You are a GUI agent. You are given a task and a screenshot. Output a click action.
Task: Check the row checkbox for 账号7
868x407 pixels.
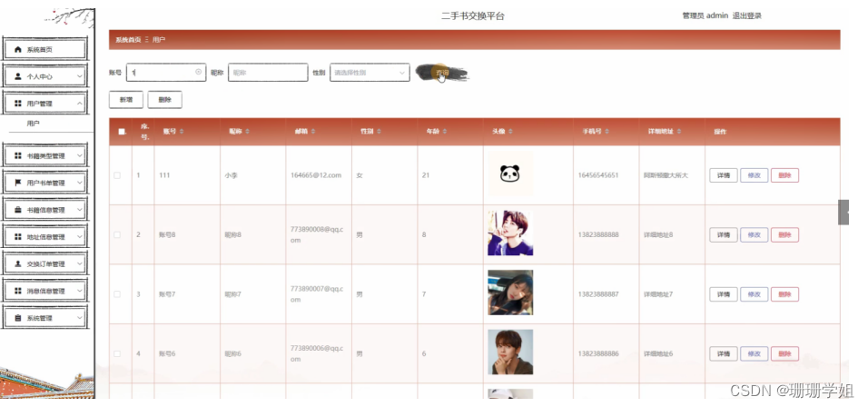coord(117,294)
